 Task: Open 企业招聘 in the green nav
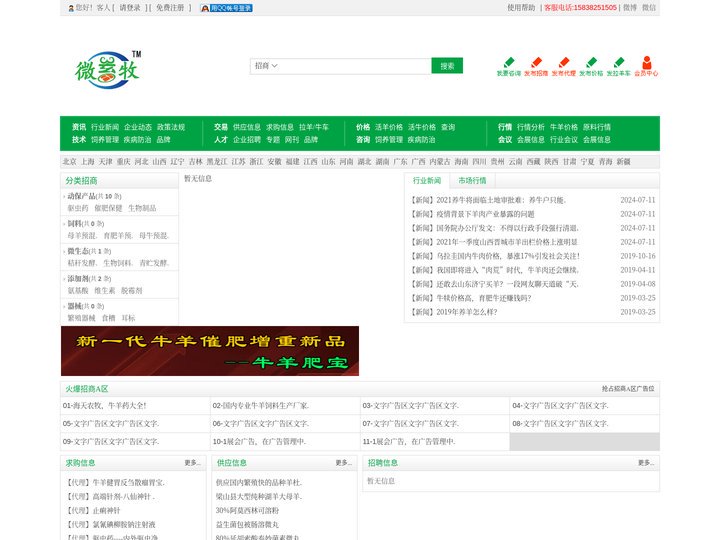[x=247, y=140]
